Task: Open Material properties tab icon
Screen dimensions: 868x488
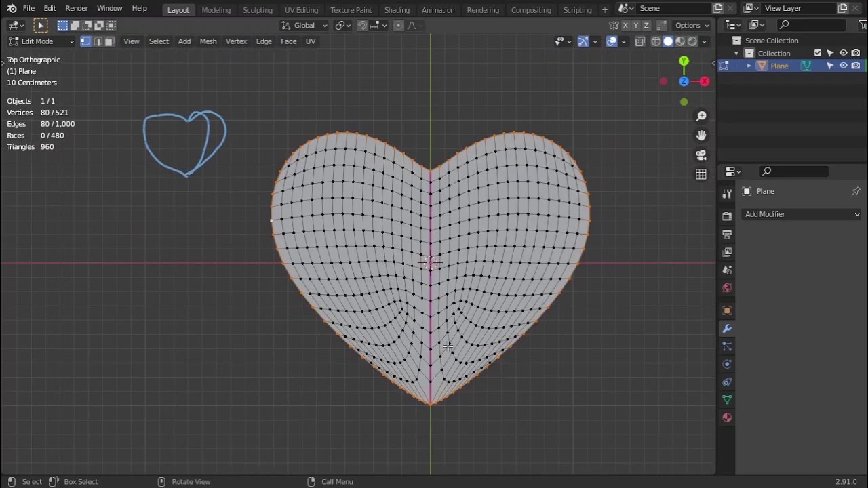Action: tap(727, 418)
